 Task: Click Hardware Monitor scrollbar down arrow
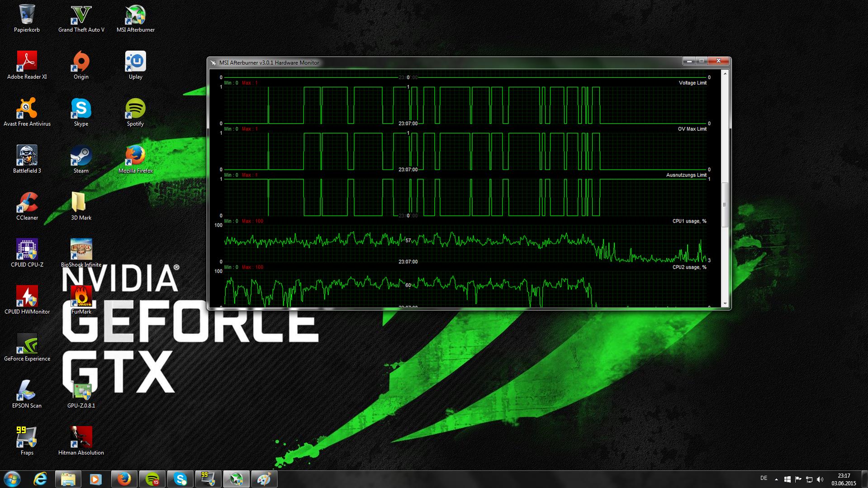point(725,303)
